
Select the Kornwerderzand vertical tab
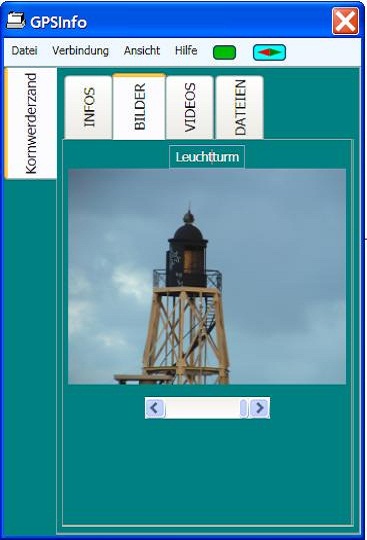click(31, 123)
